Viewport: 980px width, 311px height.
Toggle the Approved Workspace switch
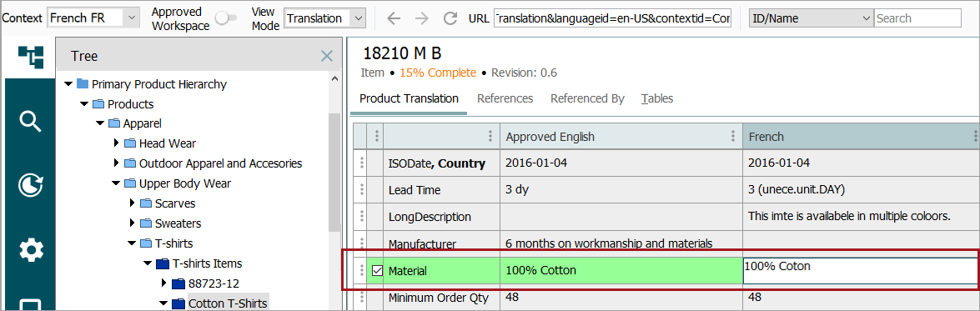(x=226, y=18)
